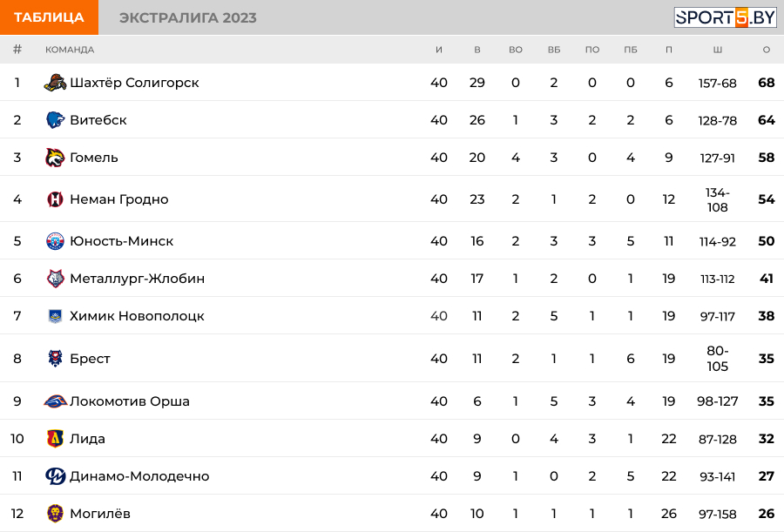Click the Юность-Минск round logo
784x532 pixels.
(x=55, y=241)
